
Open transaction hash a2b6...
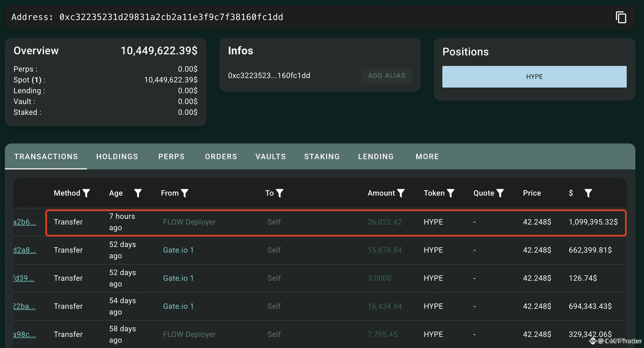pos(25,222)
